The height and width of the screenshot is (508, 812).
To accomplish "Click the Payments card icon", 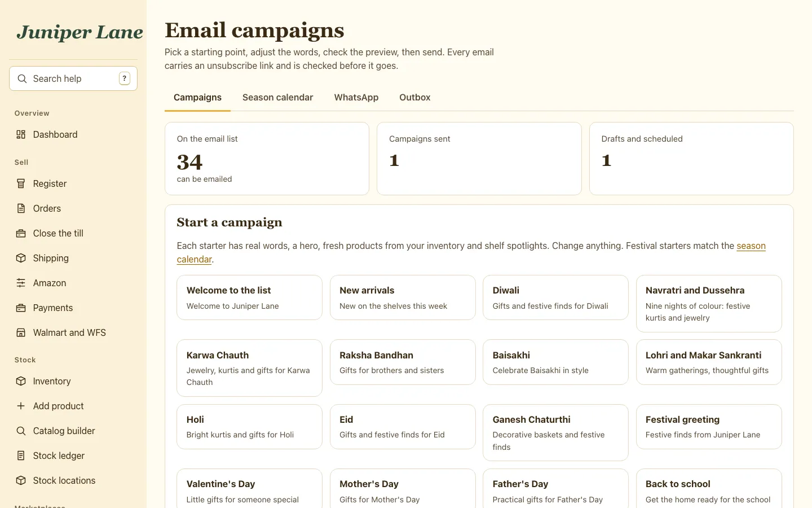I will pyautogui.click(x=21, y=308).
